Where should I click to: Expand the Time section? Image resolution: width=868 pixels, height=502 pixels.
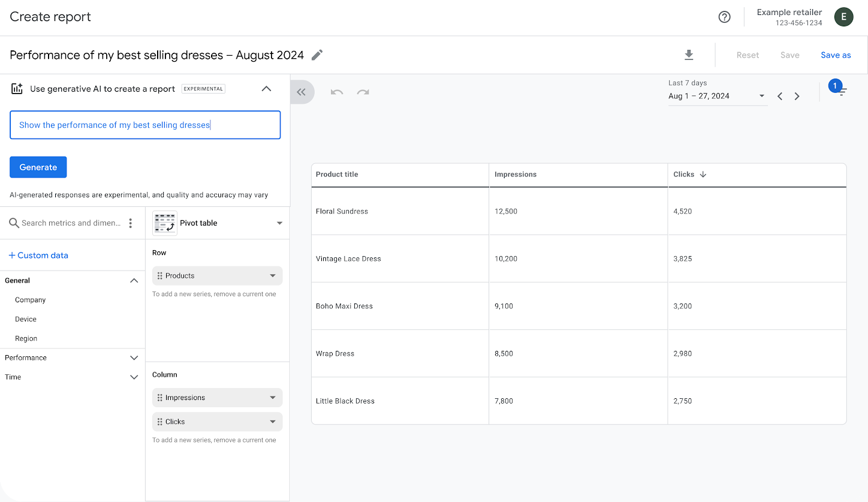coord(134,377)
